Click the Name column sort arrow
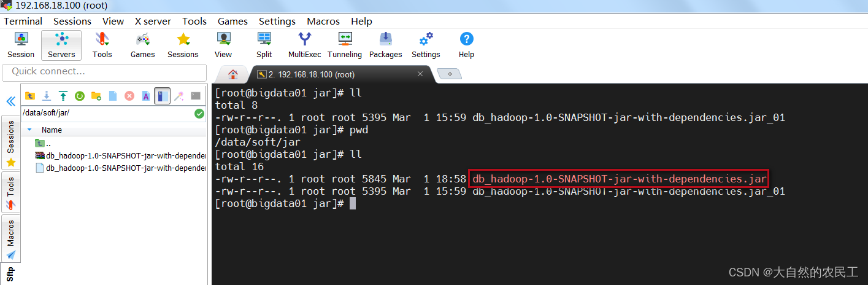The height and width of the screenshot is (285, 868). pyautogui.click(x=29, y=130)
